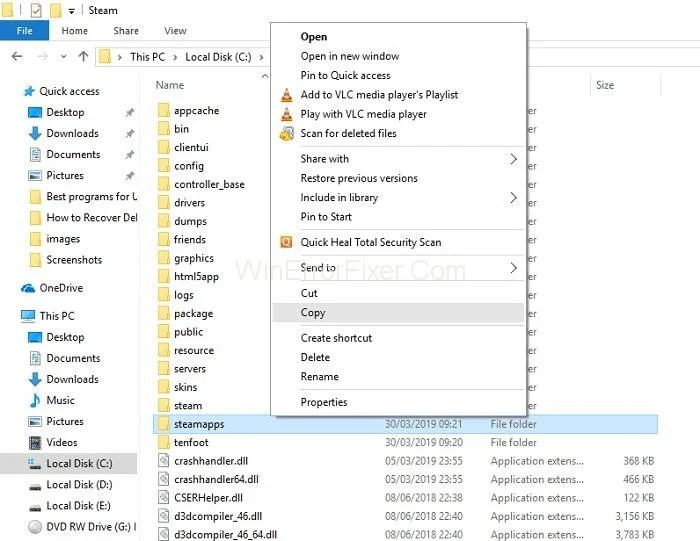This screenshot has width=700, height=541.
Task: Switch to the View ribbon tab
Action: (x=175, y=31)
